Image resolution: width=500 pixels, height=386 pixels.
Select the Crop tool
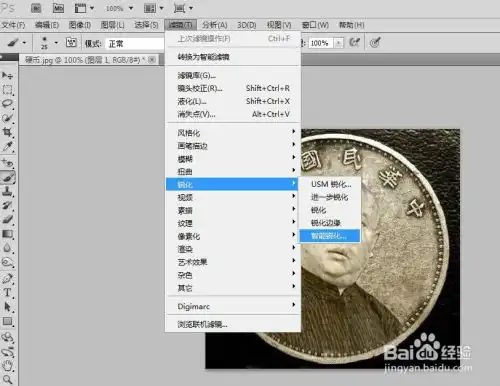(7, 132)
